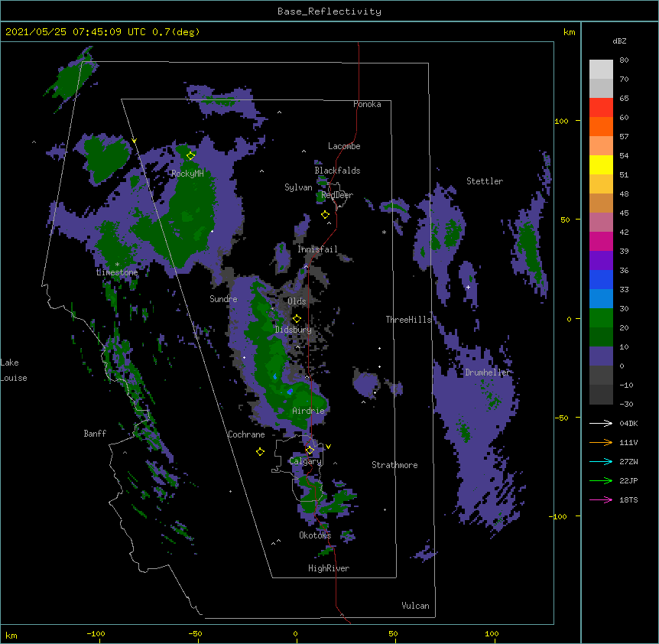Viewport: 659px width, 644px height.
Task: Click the small blue high-reflectivity cell north of Airdrie
Action: [290, 392]
